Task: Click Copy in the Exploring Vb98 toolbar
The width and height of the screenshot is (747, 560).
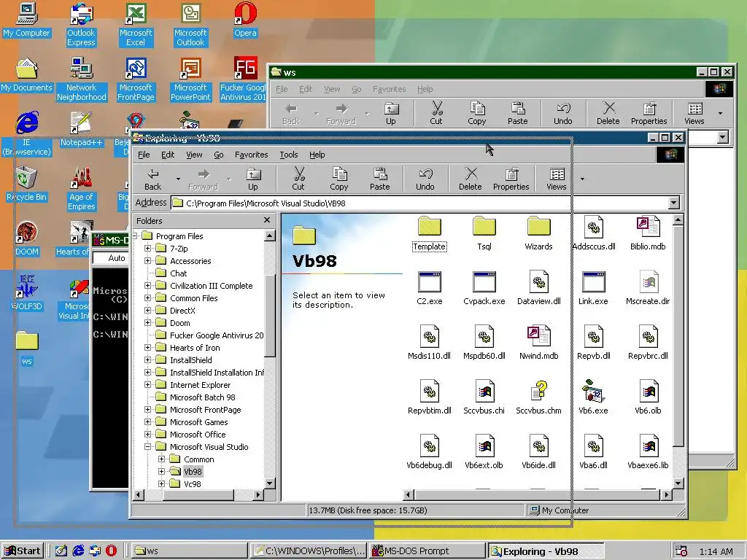Action: pyautogui.click(x=338, y=179)
